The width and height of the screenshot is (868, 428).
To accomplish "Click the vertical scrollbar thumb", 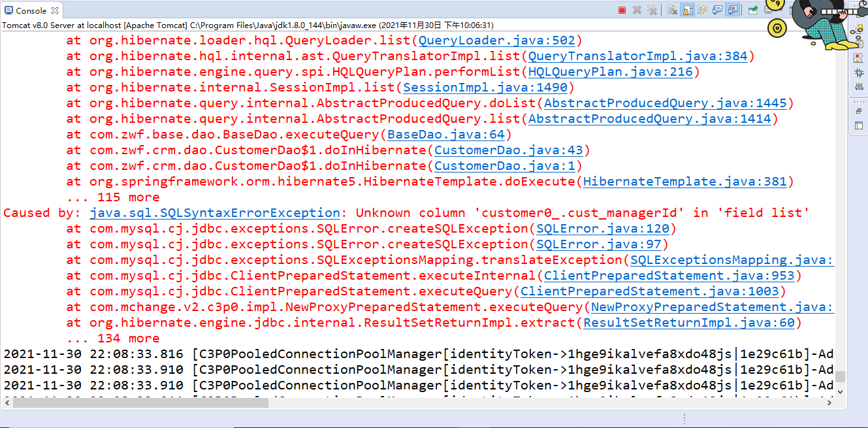I will point(841,376).
